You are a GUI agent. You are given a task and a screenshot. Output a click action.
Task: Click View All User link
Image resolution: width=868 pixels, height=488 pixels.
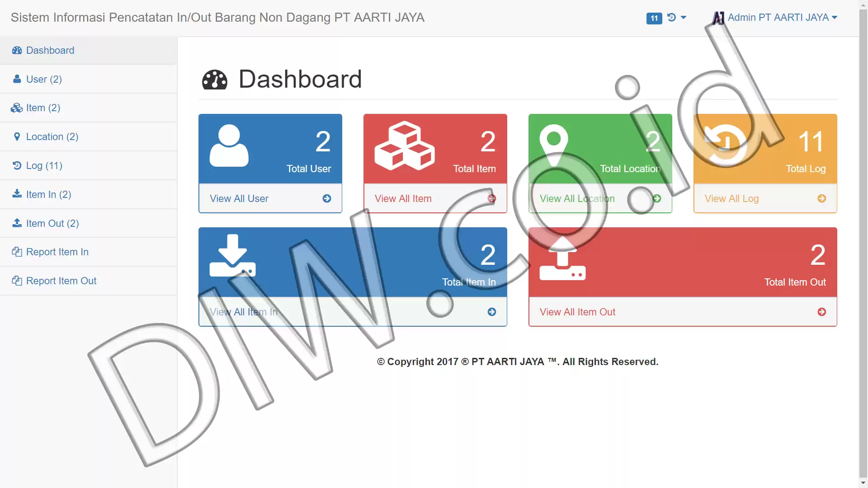click(239, 198)
